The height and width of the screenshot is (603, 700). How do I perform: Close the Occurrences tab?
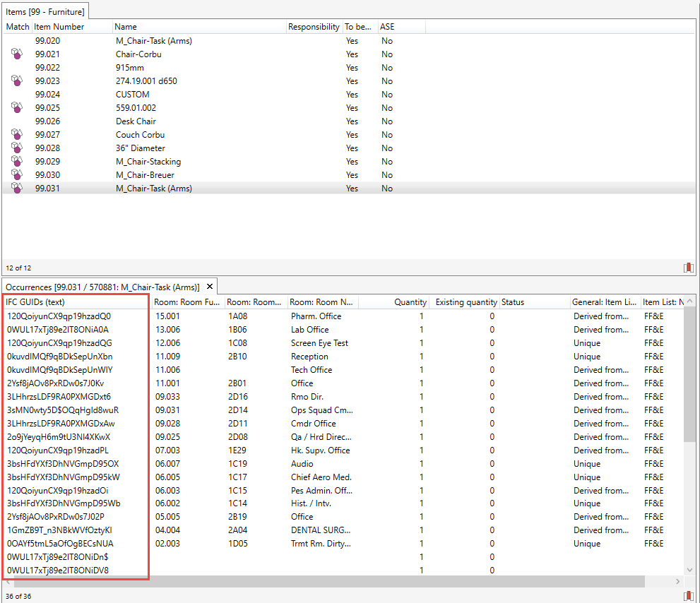pyautogui.click(x=210, y=287)
